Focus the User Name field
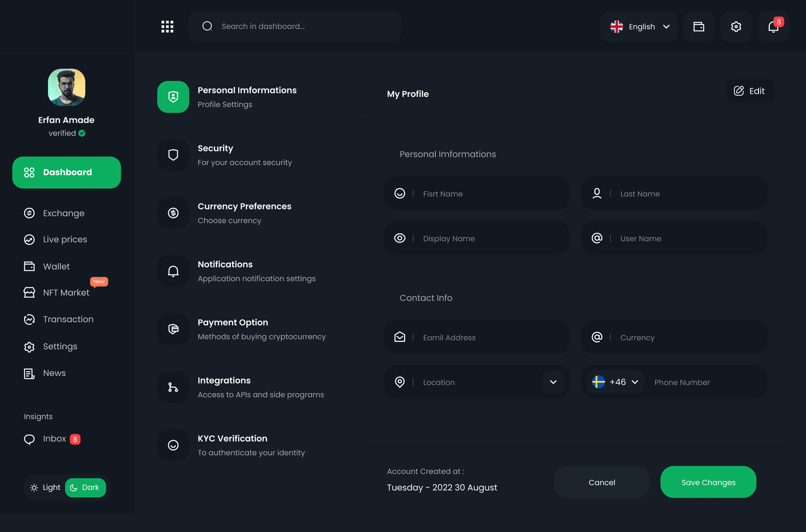 coord(674,238)
